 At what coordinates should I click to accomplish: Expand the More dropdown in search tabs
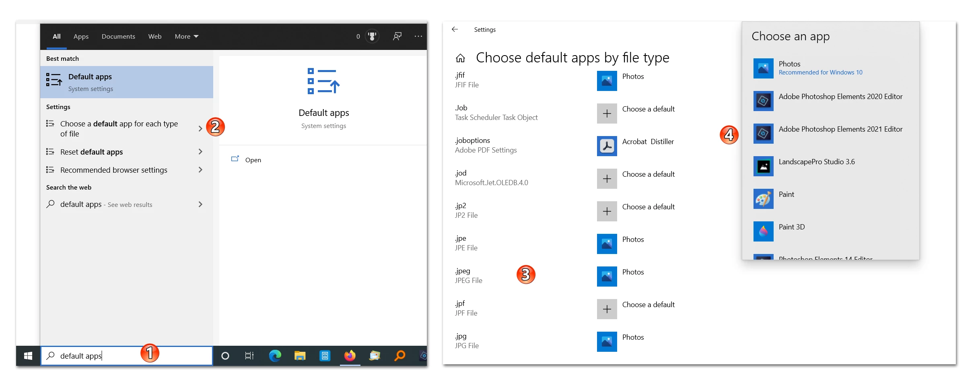tap(187, 37)
